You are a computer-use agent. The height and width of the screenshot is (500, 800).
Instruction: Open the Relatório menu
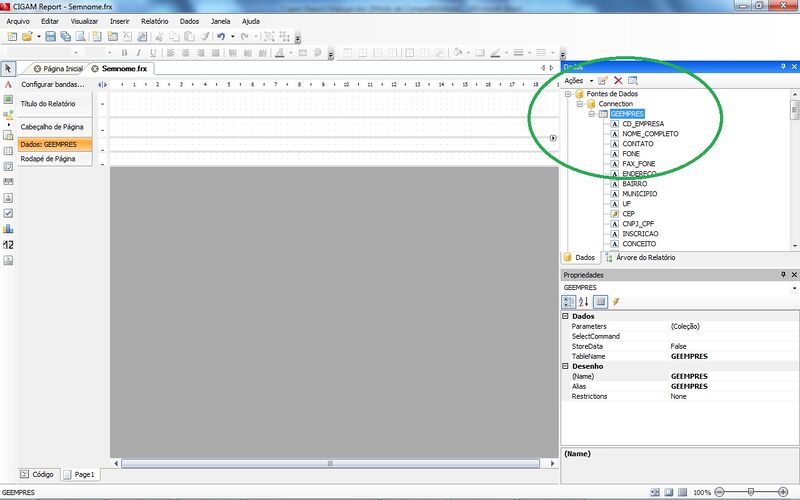[x=155, y=21]
